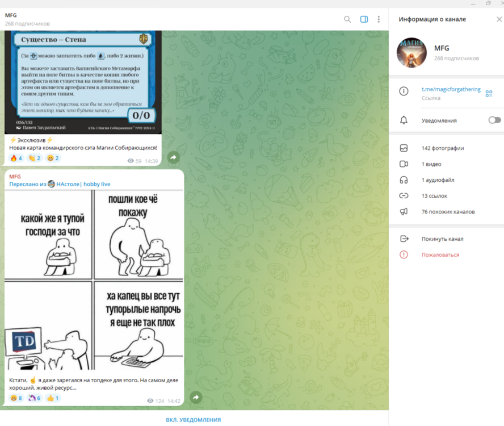Image resolution: width=504 pixels, height=426 pixels.
Task: Open search in the MFG channel
Action: [x=347, y=19]
